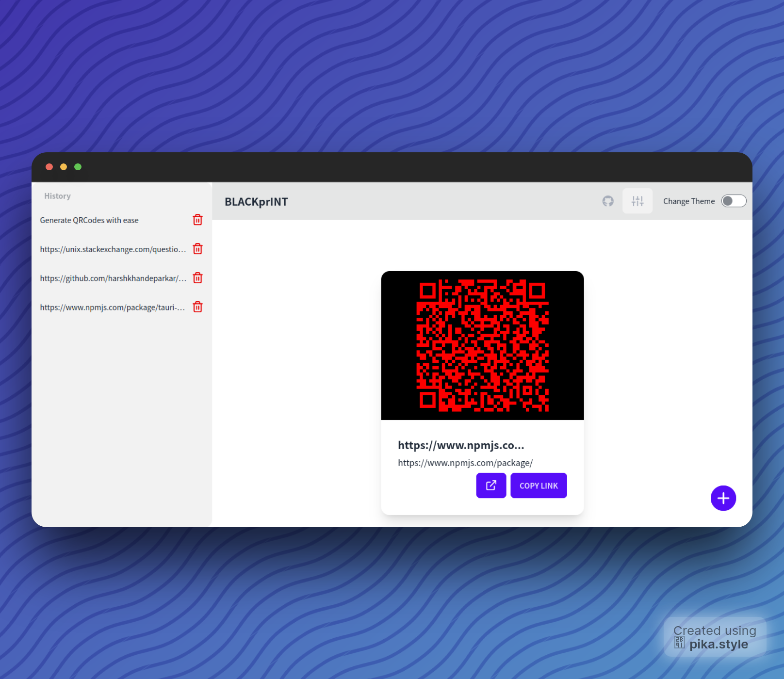
Task: Click the bold 'https://www.npmjs.co...' card title
Action: click(461, 445)
